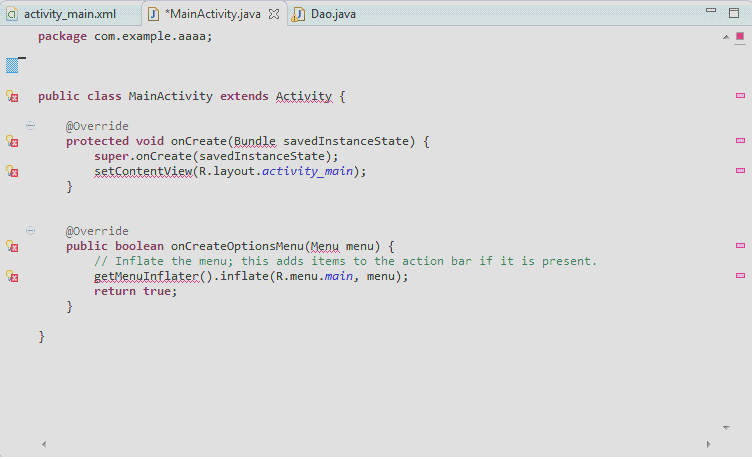Click the red error summary square in overview ruler
Image resolution: width=754 pixels, height=459 pixels.
[740, 37]
